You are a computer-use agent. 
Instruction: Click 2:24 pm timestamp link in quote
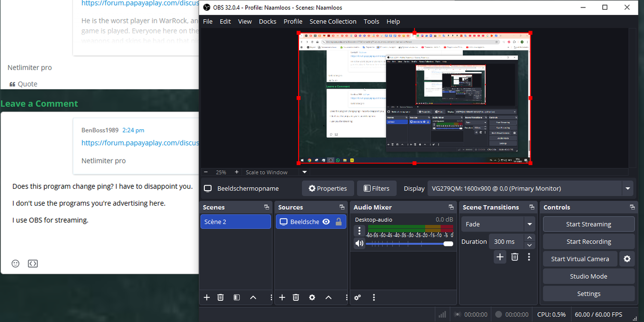point(133,130)
